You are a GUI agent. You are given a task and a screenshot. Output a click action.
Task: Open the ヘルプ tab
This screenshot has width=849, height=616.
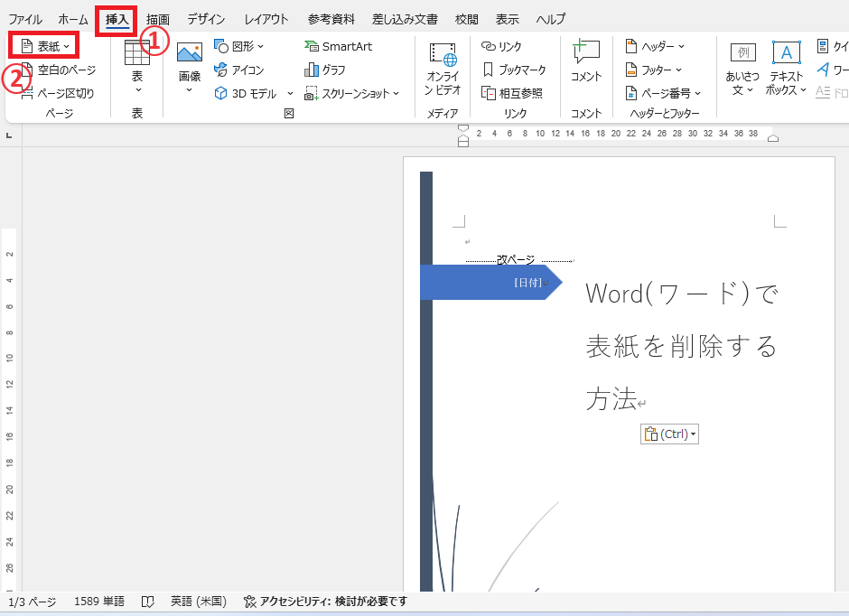(x=551, y=20)
